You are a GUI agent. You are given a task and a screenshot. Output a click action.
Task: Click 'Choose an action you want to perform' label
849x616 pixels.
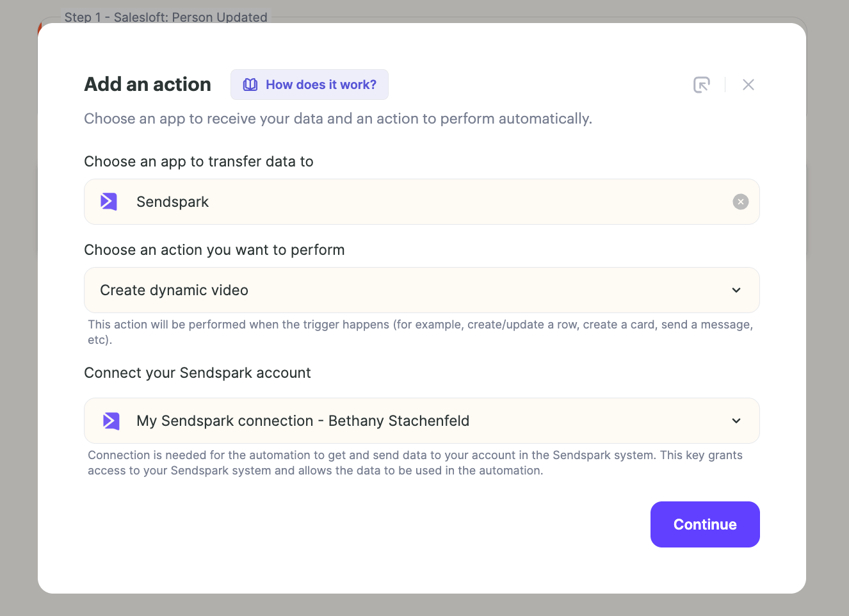(x=214, y=250)
